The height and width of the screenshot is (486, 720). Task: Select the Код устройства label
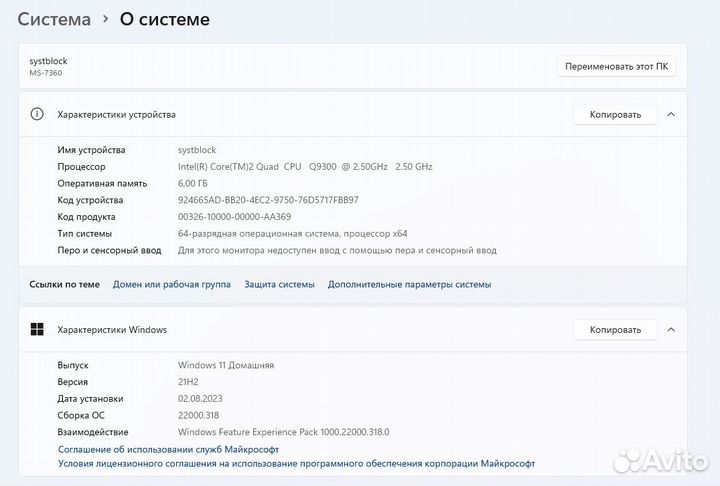tap(90, 200)
